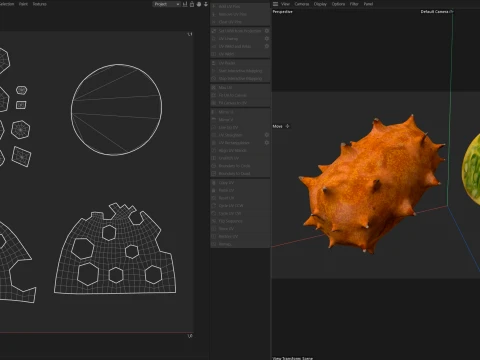Click the Remove UV Pins command
The image size is (480, 360).
240,14
